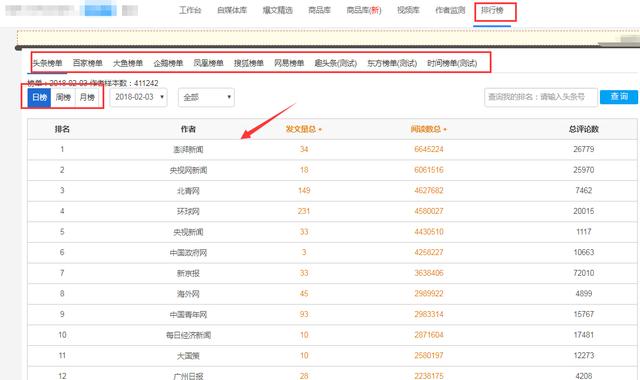Expand the 2018-02-03 date dropdown
This screenshot has width=640, height=380.
(139, 98)
